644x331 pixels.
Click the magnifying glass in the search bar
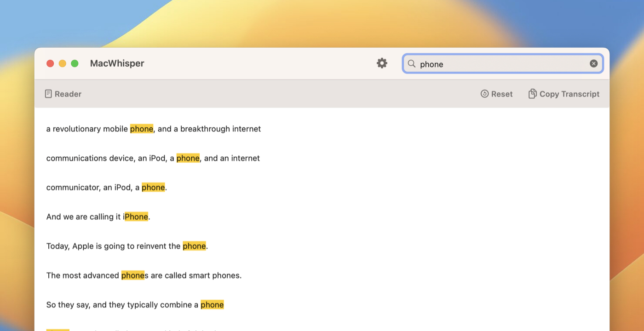point(412,64)
